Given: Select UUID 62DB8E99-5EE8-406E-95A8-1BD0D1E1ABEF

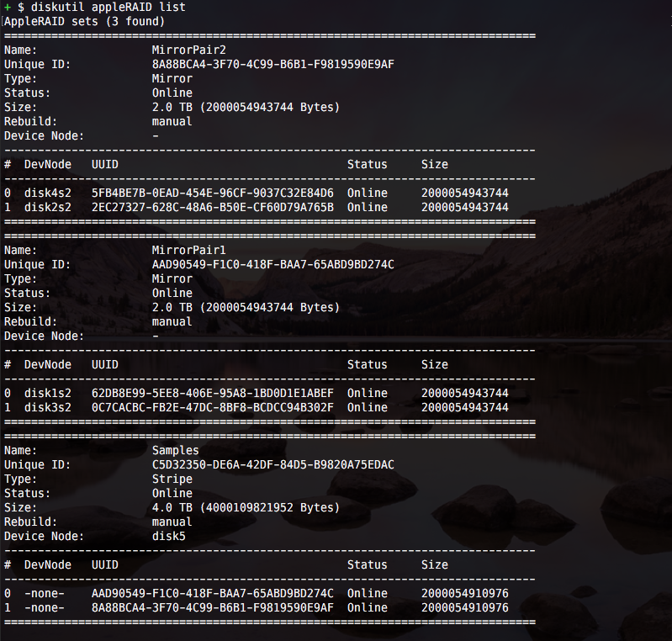Looking at the screenshot, I should (213, 393).
